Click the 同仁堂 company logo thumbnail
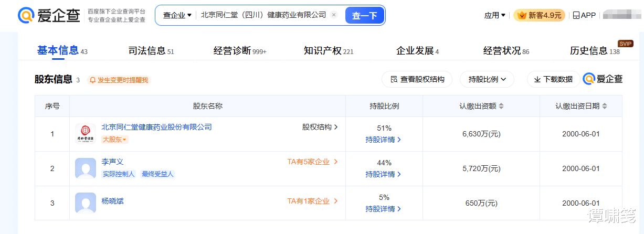 (x=86, y=134)
